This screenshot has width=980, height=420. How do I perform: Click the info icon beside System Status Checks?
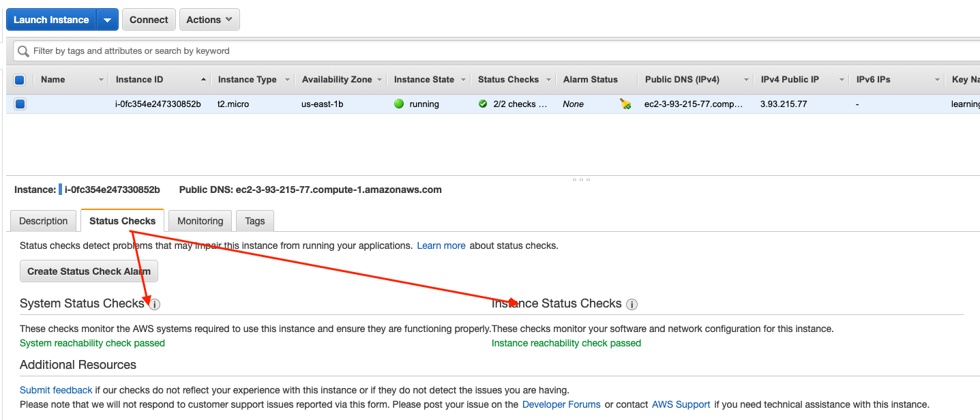[x=154, y=305]
